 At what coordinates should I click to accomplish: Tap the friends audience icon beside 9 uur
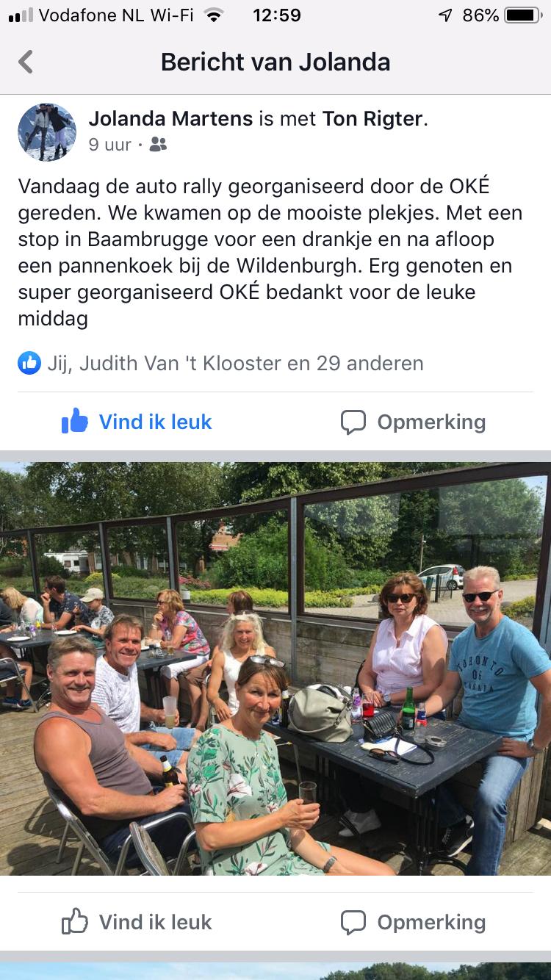click(158, 145)
